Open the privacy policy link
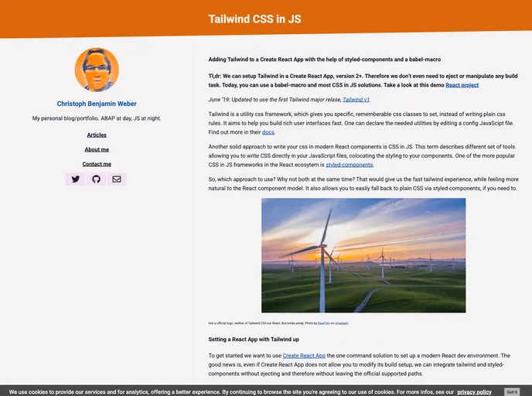 [474, 392]
